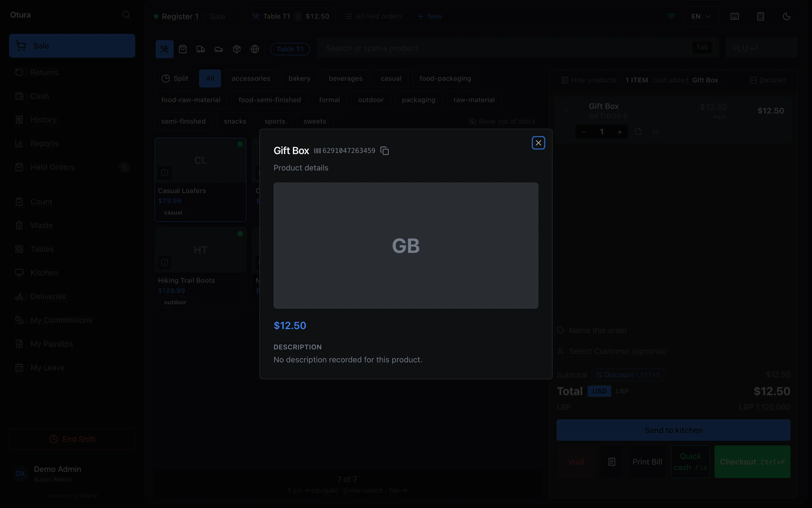Open Held Orders in the sidebar

pos(72,167)
